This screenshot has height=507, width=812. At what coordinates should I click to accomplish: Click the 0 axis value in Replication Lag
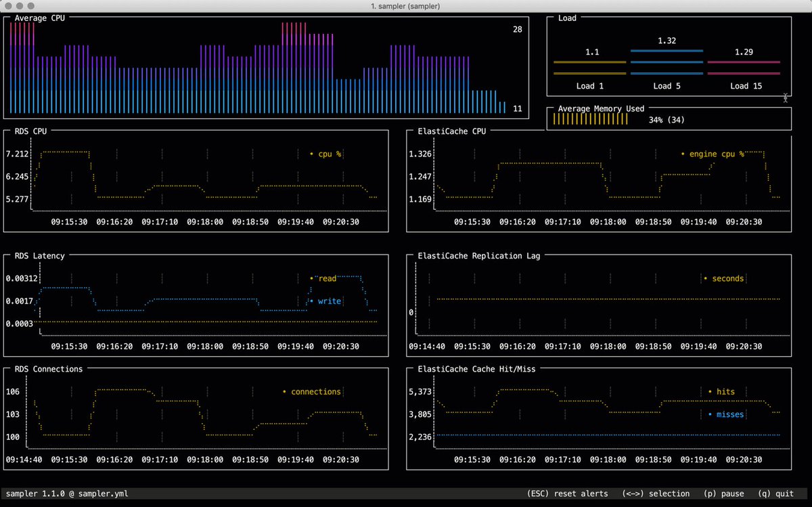coord(411,312)
